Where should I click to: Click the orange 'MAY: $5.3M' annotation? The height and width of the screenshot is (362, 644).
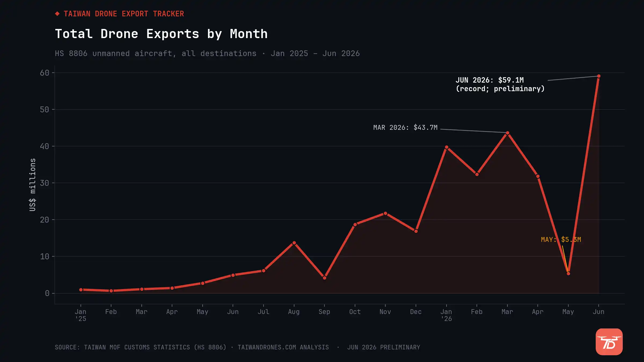click(x=561, y=239)
